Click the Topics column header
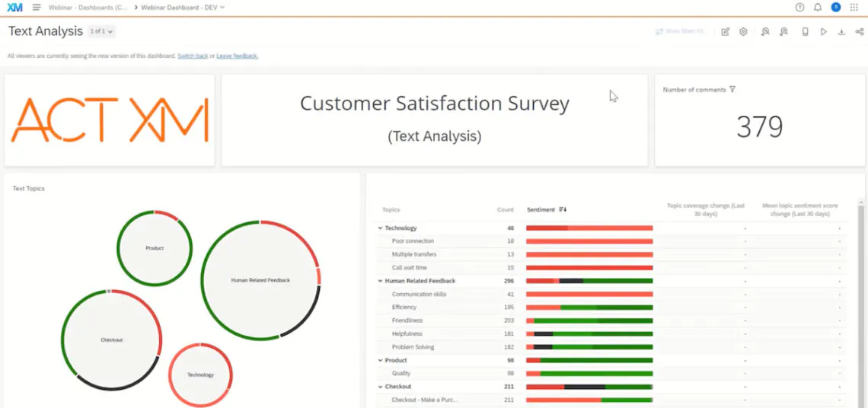The height and width of the screenshot is (408, 868). pos(391,210)
